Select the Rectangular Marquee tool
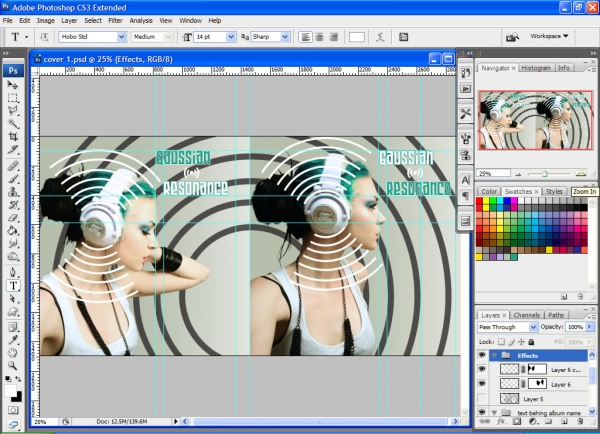Viewport: 600px width, 434px height. coord(13,98)
